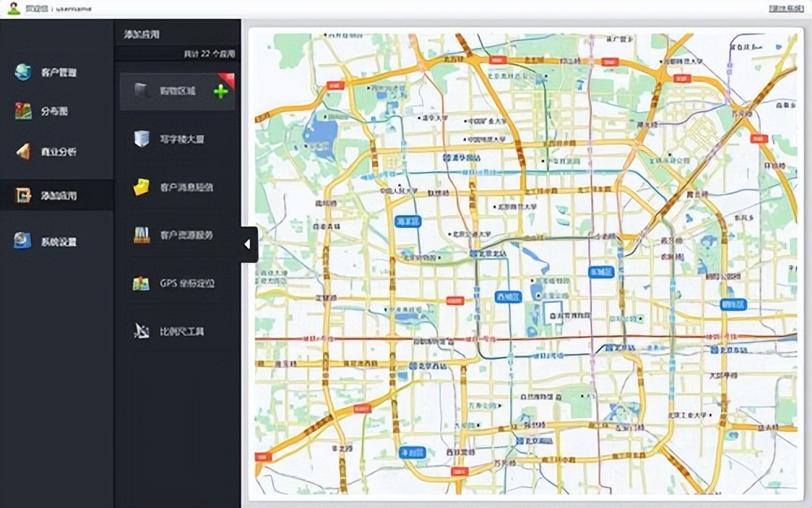Open the 系统设置 settings icon
Viewport: 812px width, 508px height.
tap(21, 241)
